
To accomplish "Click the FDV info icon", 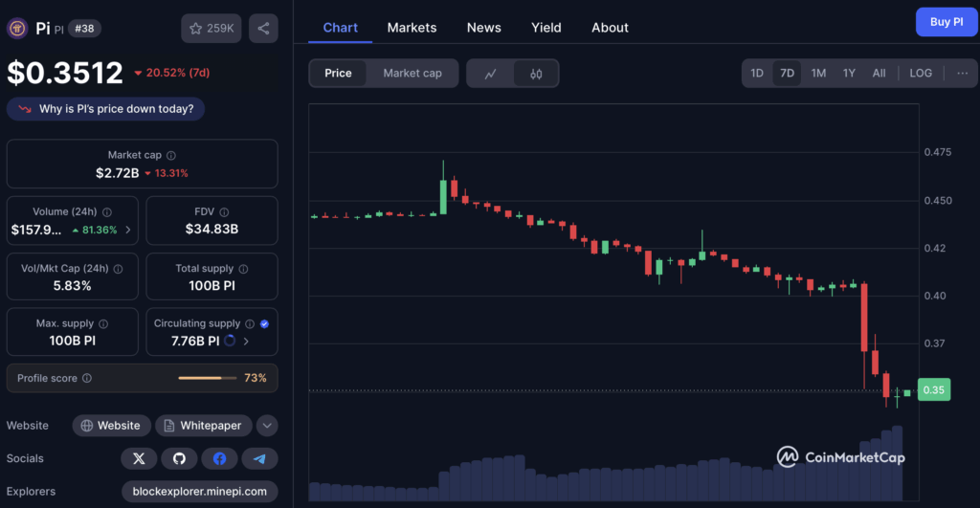I will tap(224, 212).
